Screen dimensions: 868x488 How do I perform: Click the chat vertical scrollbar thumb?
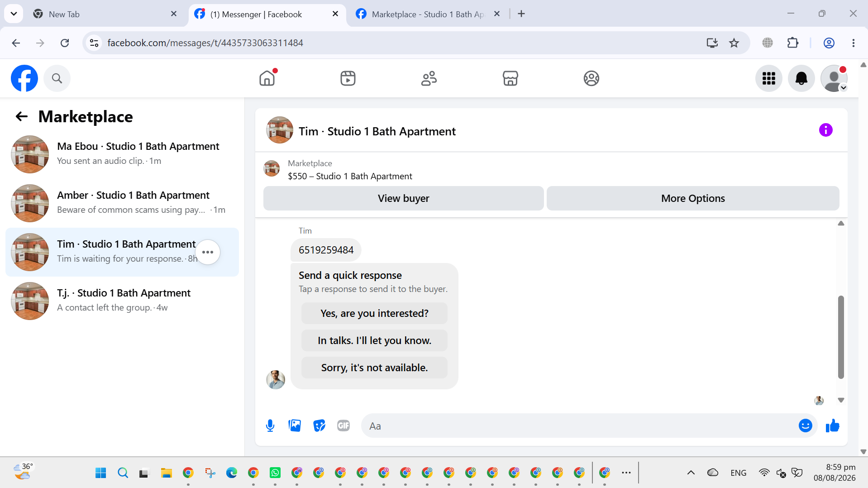[x=841, y=337]
